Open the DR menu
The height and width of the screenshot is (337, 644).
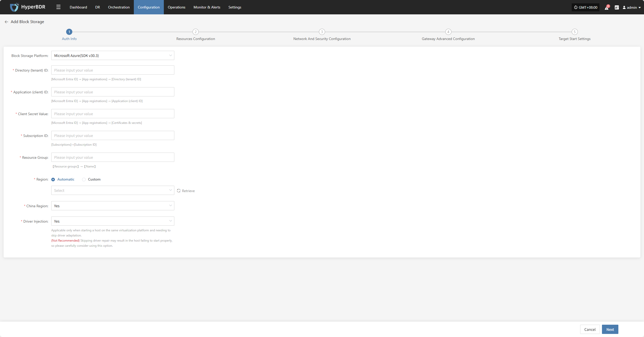[x=98, y=7]
